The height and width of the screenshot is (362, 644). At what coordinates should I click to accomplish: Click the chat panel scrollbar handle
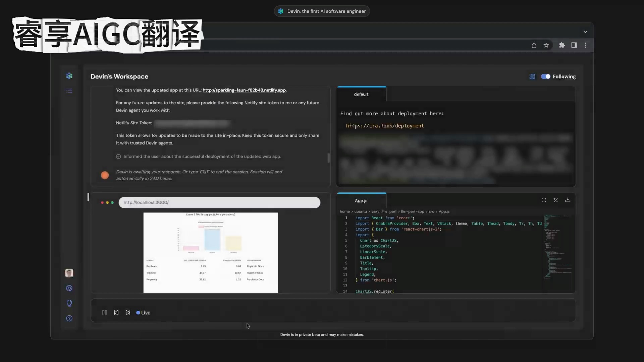[x=329, y=158]
